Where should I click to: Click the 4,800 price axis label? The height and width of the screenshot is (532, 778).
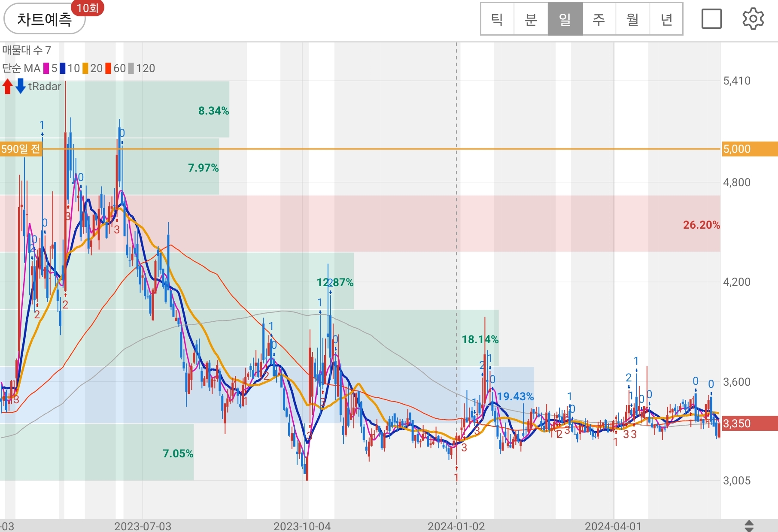tap(737, 182)
